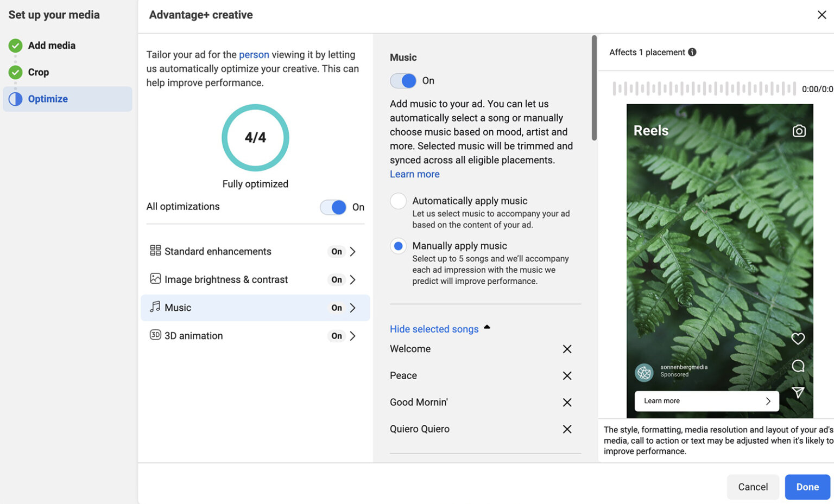This screenshot has width=834, height=504.
Task: Click the comment bubble icon in preview
Action: tap(798, 366)
